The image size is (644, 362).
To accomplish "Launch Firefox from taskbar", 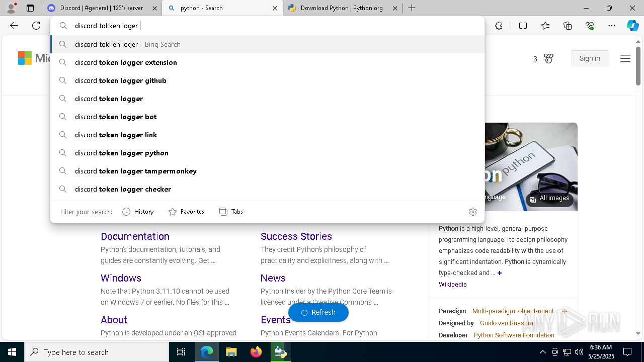I will (256, 352).
